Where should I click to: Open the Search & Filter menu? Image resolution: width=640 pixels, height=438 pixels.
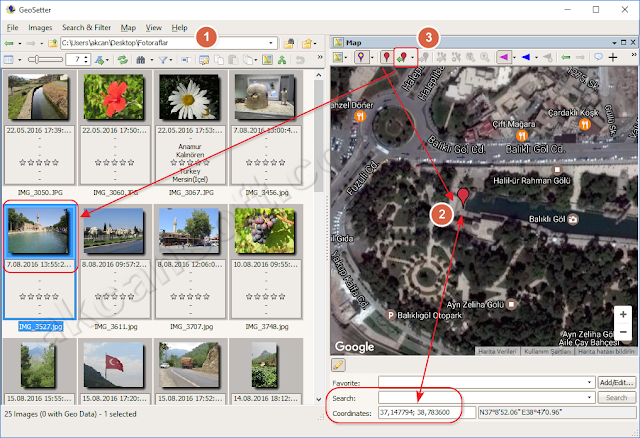(x=87, y=27)
